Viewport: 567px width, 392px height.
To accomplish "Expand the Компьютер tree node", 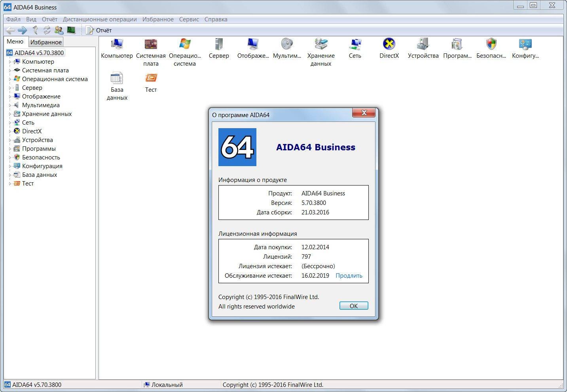I will tap(10, 62).
